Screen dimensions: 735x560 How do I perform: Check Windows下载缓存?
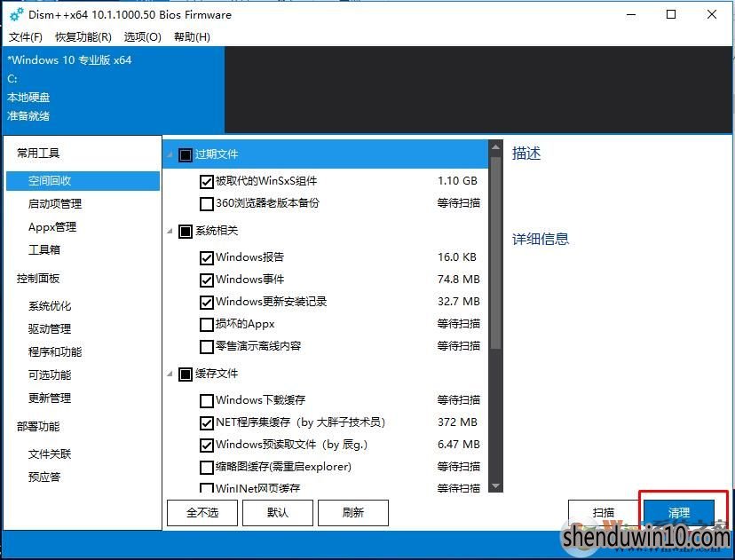[206, 400]
